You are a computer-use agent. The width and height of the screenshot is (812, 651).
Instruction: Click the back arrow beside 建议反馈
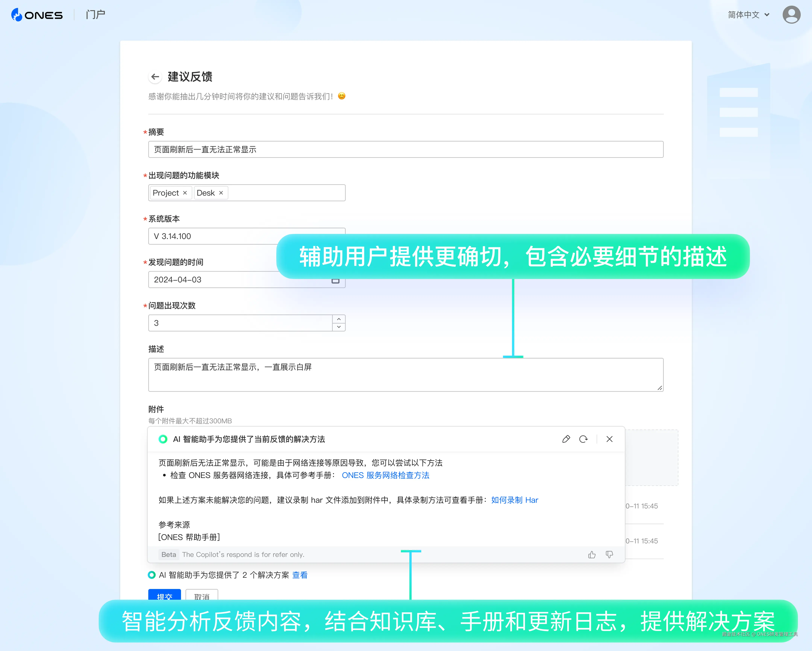tap(155, 77)
